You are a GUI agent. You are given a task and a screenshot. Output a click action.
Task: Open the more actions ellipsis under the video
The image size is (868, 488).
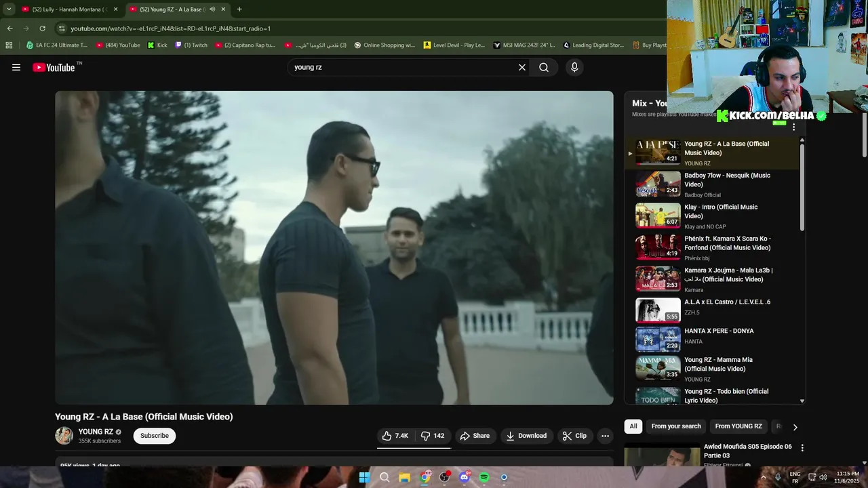pyautogui.click(x=606, y=436)
